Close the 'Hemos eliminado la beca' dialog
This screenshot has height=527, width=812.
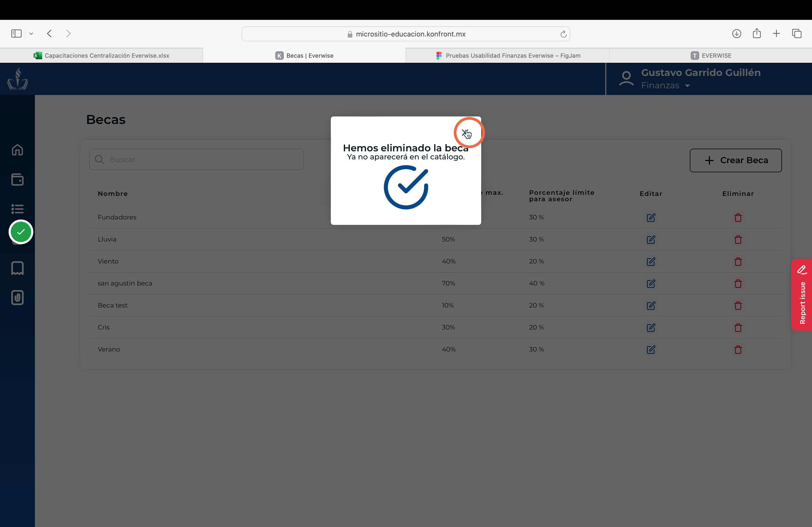pos(465,133)
